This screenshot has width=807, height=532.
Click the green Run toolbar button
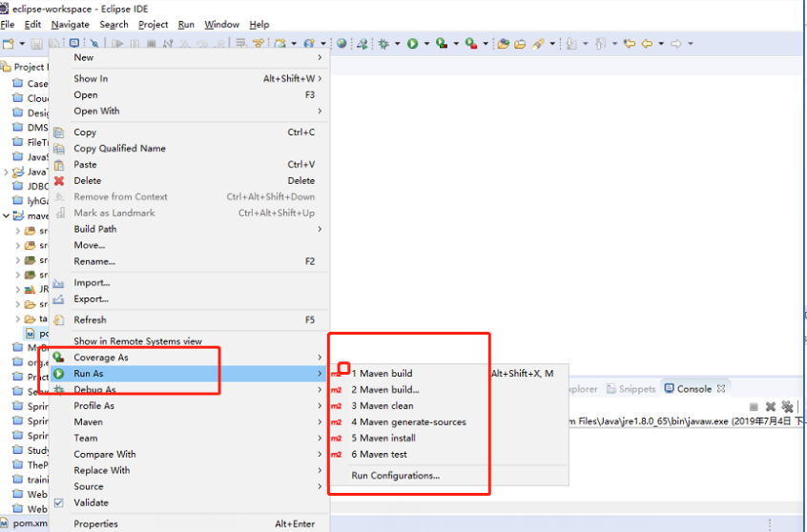click(x=413, y=44)
